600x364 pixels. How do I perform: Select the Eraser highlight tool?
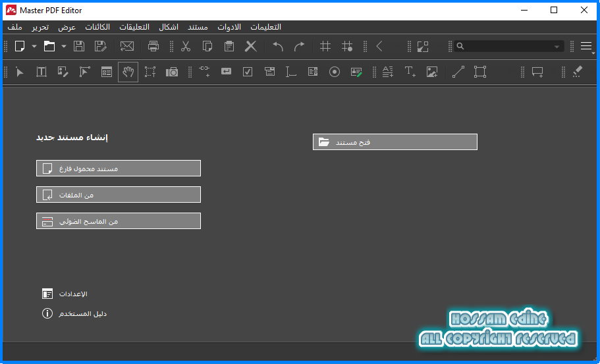578,72
